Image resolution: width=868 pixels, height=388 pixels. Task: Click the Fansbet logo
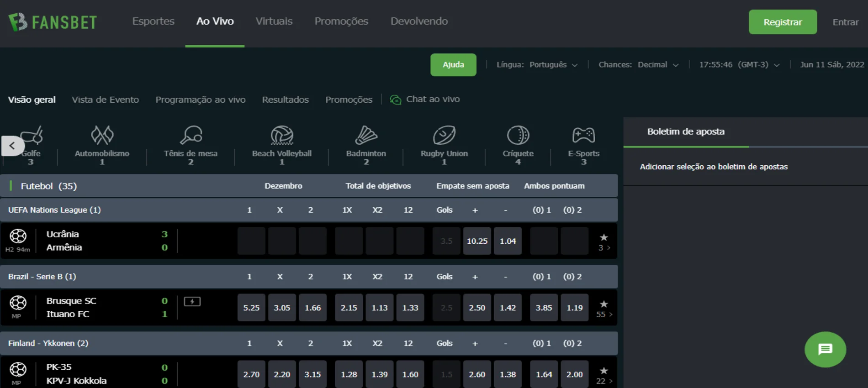pyautogui.click(x=53, y=22)
